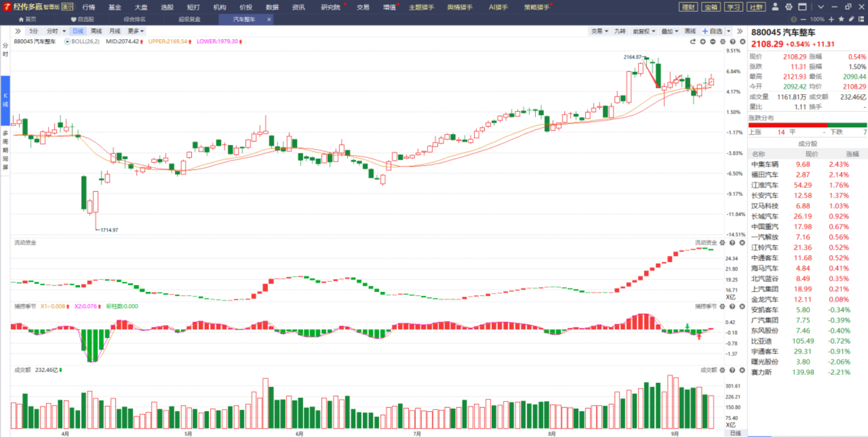Viewport: 868px width, 437px height.
Task: Open the dropdown arrow next to 自选
Action: 728,31
